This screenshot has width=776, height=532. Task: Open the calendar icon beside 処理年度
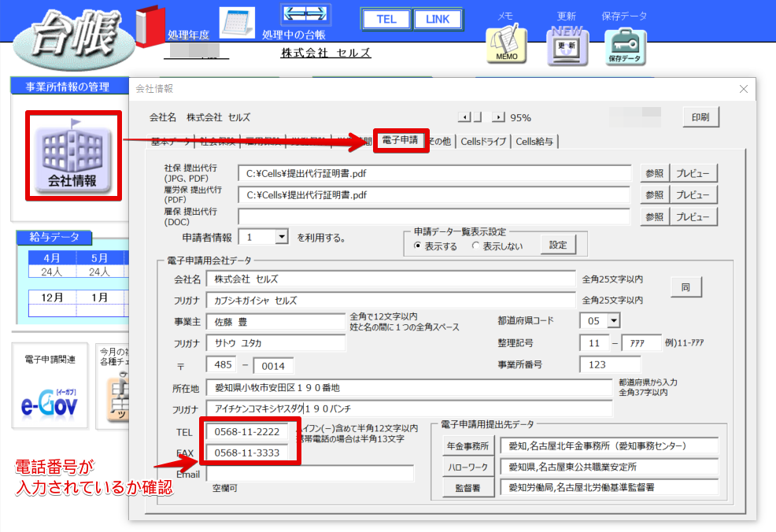[237, 23]
